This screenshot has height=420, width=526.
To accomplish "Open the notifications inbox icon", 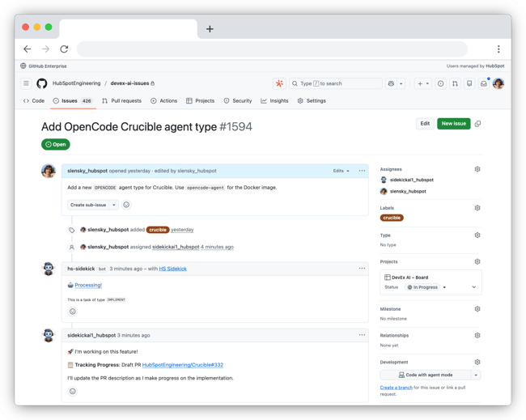I will (x=484, y=83).
